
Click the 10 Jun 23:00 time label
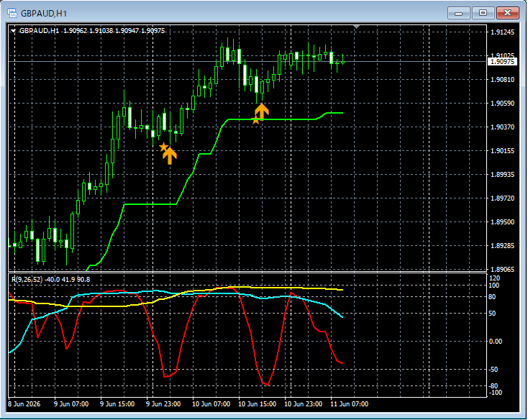303,404
